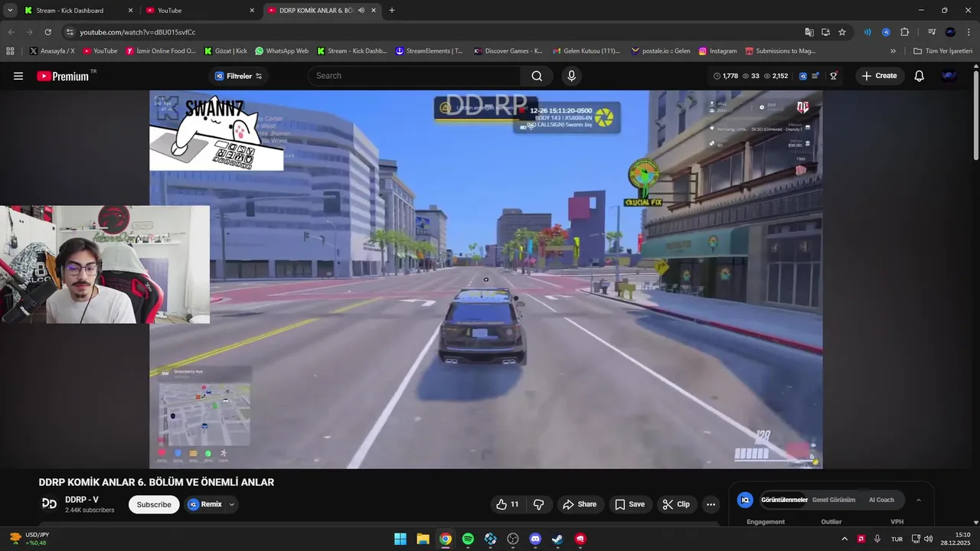Open a new browser tab
The height and width of the screenshot is (551, 980).
click(x=392, y=11)
